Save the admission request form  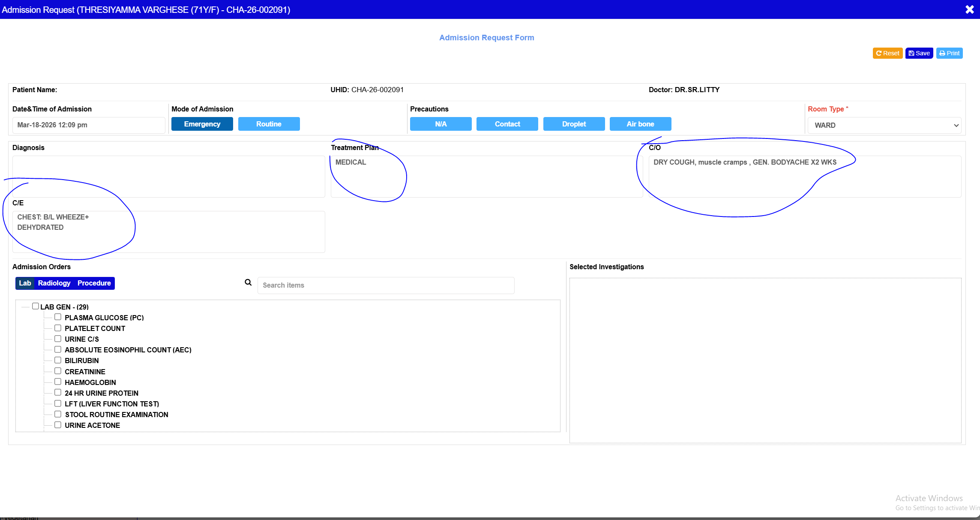pyautogui.click(x=919, y=53)
